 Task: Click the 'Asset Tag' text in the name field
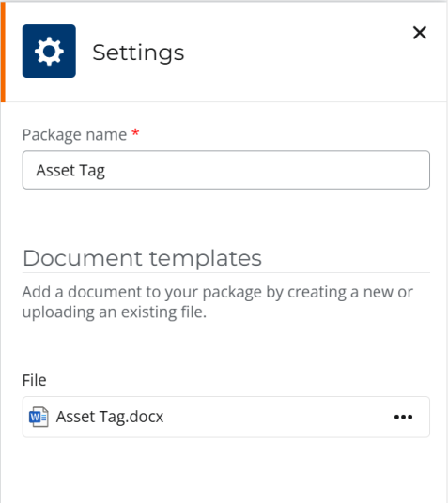point(70,171)
